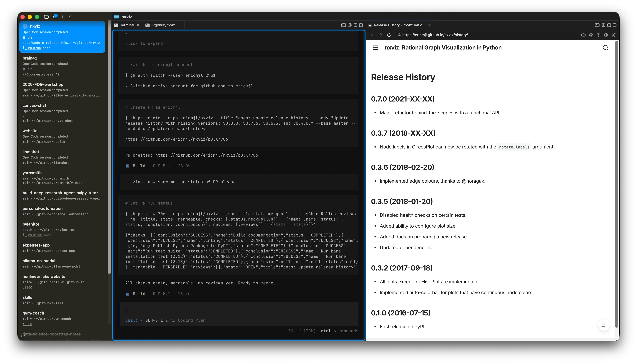The height and width of the screenshot is (364, 637).
Task: Open PR #706 link in sidebar
Action: point(34,48)
